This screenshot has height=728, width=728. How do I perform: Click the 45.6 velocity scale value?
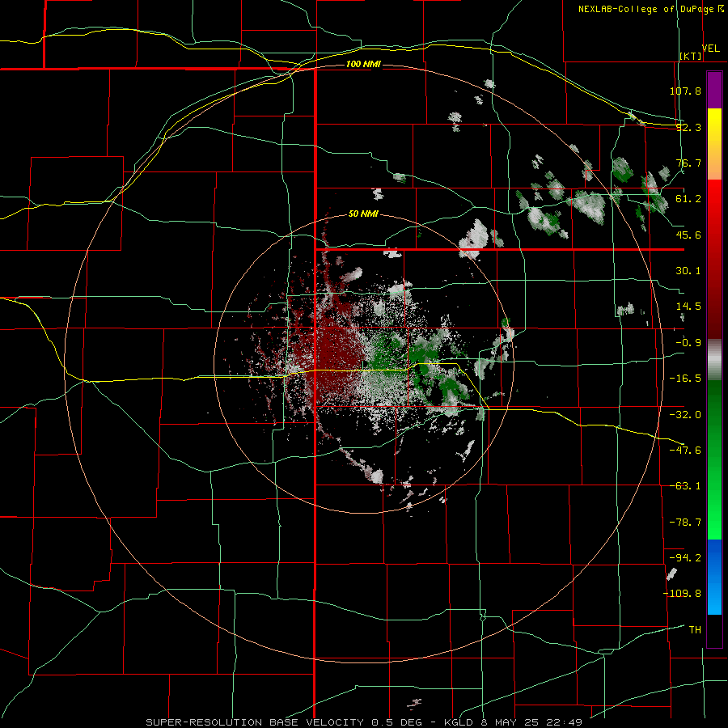(x=688, y=235)
